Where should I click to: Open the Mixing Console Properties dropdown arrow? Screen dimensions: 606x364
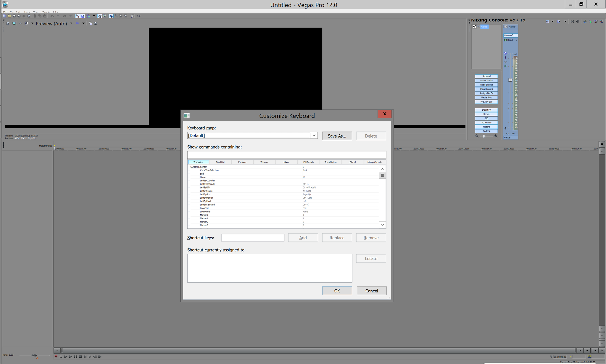point(565,21)
